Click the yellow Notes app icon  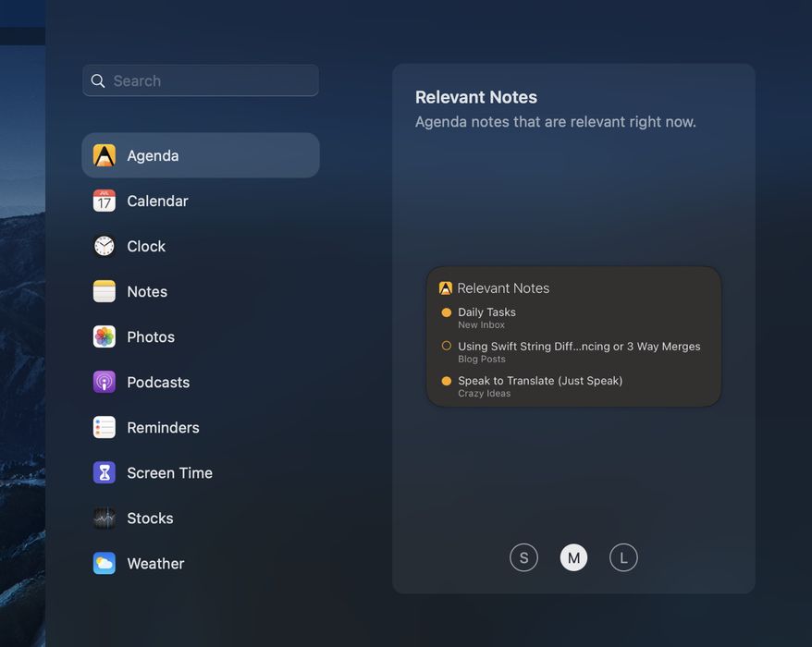(105, 291)
